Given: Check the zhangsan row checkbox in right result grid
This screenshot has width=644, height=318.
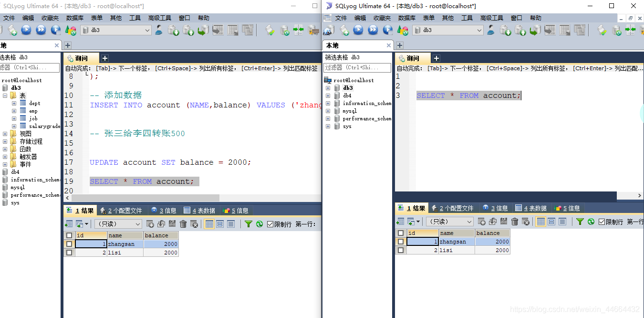Looking at the screenshot, I should [x=401, y=242].
